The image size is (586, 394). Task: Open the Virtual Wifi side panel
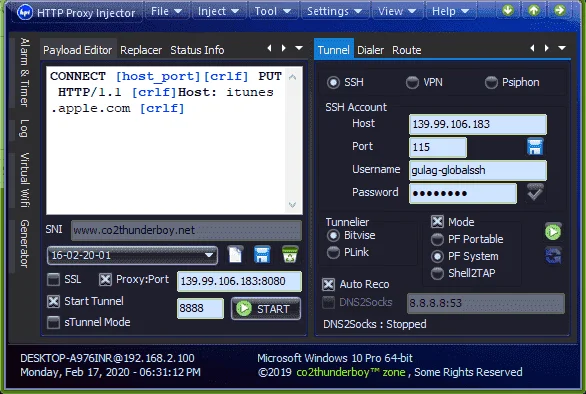24,180
